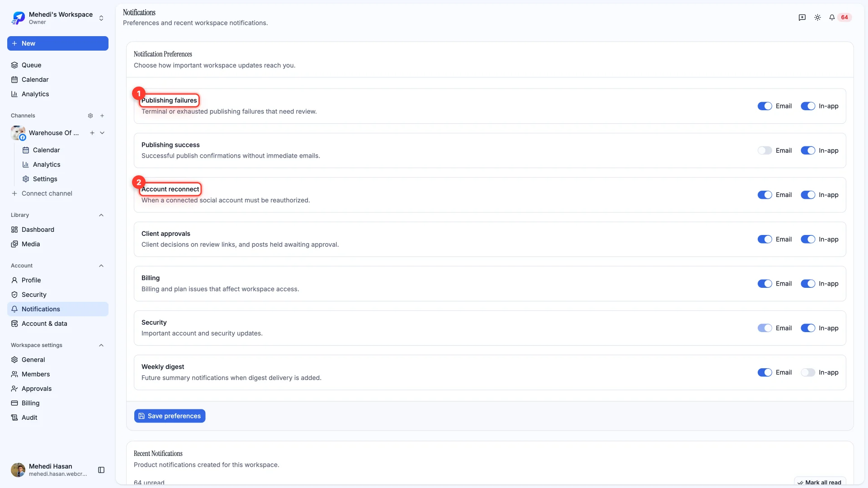Click Save preferences button
868x488 pixels.
(170, 416)
